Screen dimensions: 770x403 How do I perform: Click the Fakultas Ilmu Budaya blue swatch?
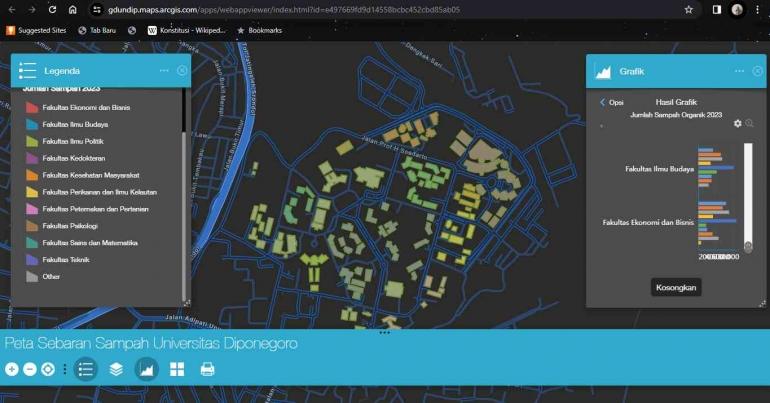coord(32,124)
